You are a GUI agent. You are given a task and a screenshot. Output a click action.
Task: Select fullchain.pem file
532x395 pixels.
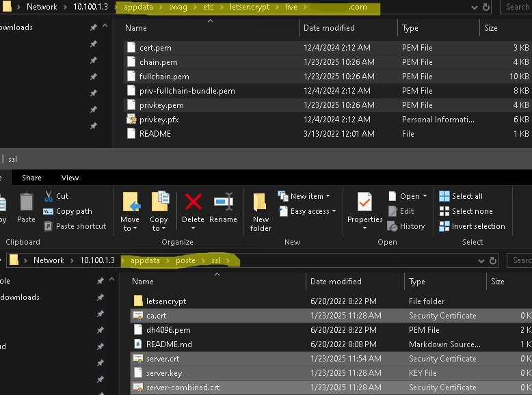click(328, 77)
